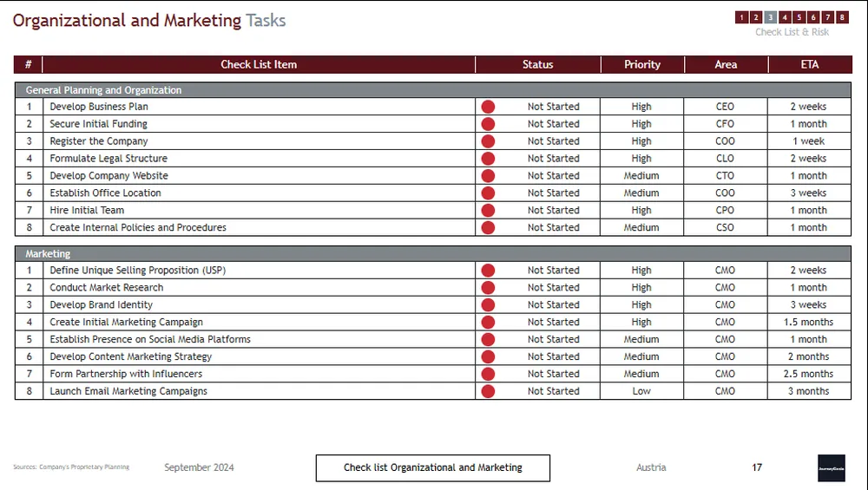Click the Area column header
This screenshot has width=868, height=490.
click(x=726, y=64)
